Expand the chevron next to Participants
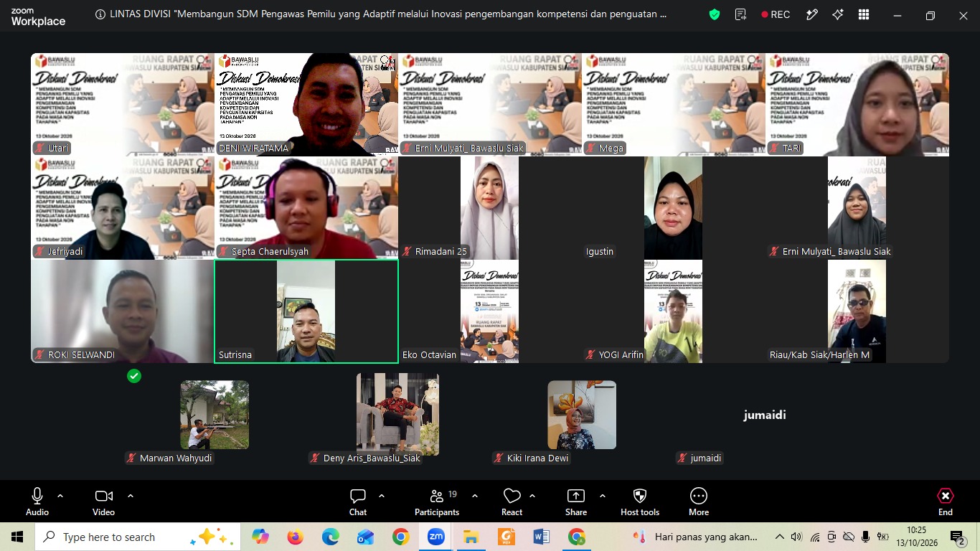The height and width of the screenshot is (551, 980). pos(475,496)
